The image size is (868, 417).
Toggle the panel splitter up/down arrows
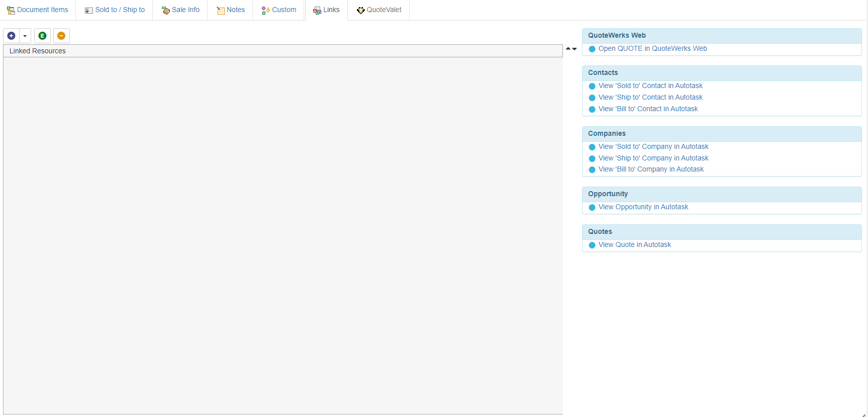pos(571,49)
